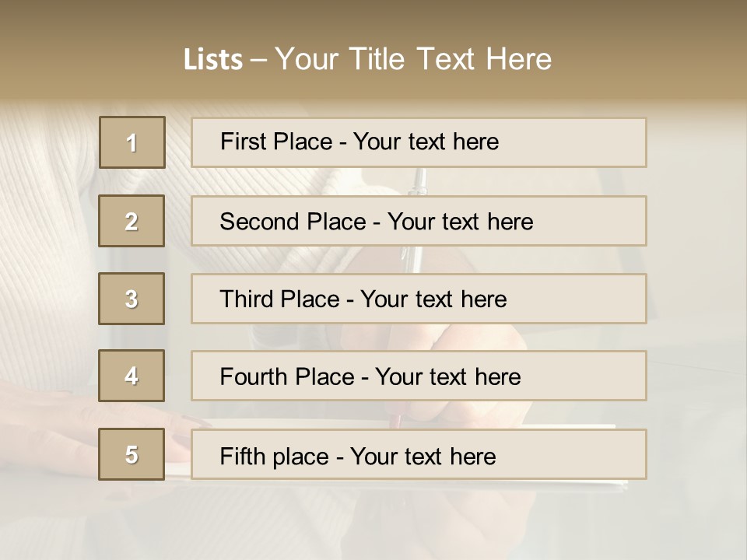This screenshot has height=560, width=747.
Task: Click the number 3 box
Action: click(132, 299)
